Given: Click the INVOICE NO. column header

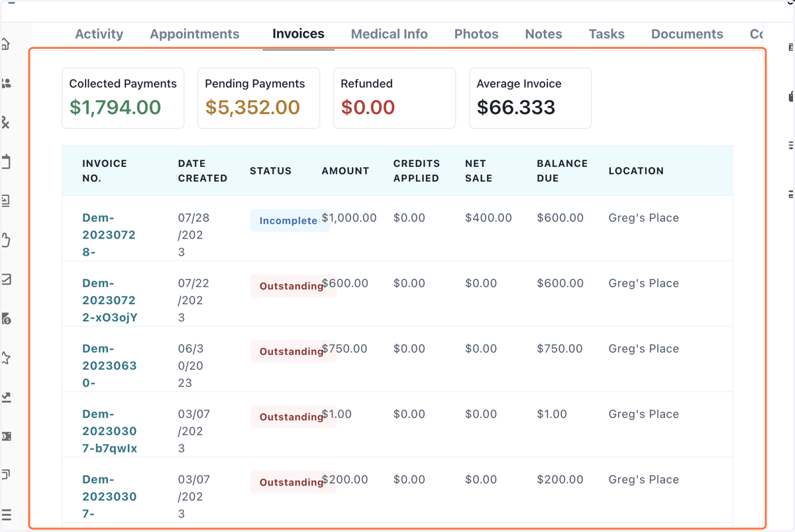Looking at the screenshot, I should 105,170.
